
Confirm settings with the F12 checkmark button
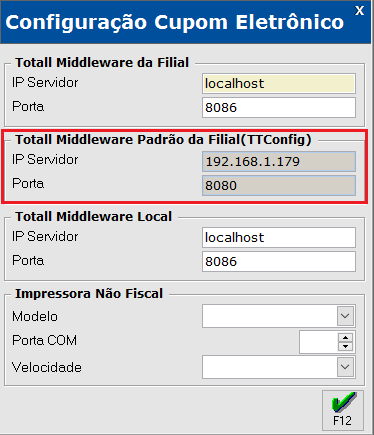(343, 411)
